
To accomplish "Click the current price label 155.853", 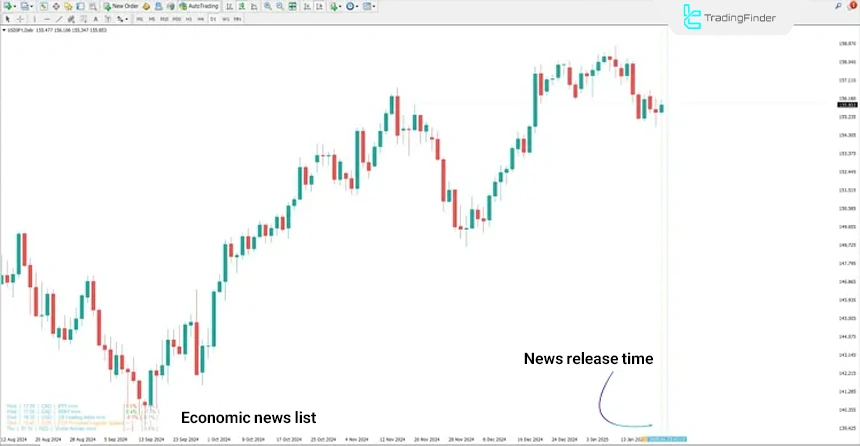I will (847, 105).
